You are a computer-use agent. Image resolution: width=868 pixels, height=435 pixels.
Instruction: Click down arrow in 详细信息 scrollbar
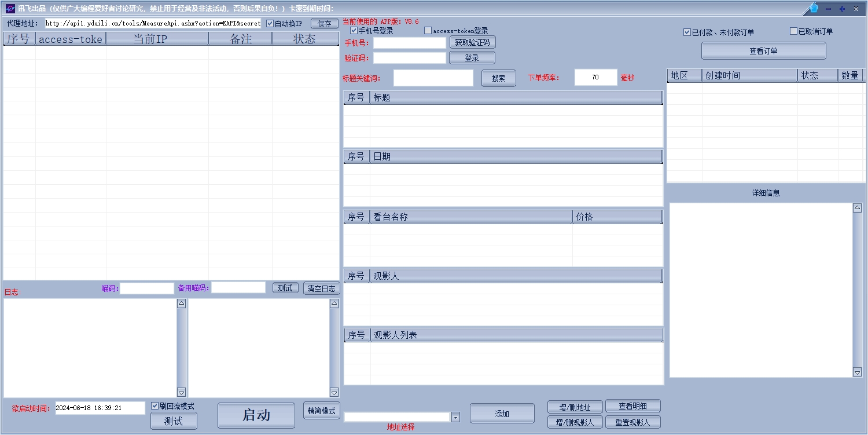coord(857,372)
